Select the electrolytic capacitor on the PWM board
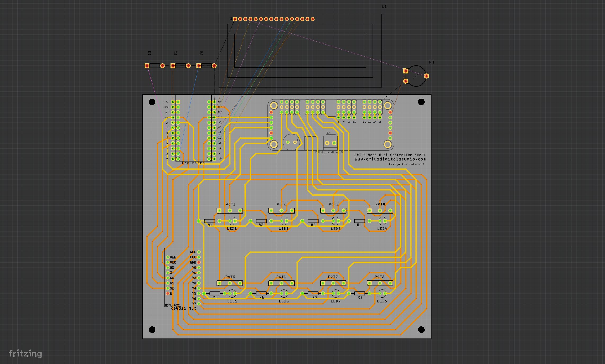605x364 pixels. [x=291, y=142]
